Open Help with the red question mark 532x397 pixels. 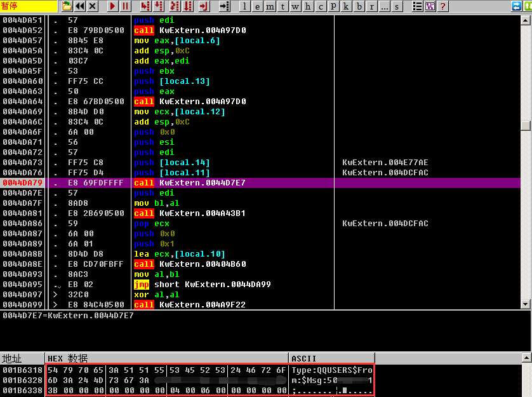(x=442, y=6)
